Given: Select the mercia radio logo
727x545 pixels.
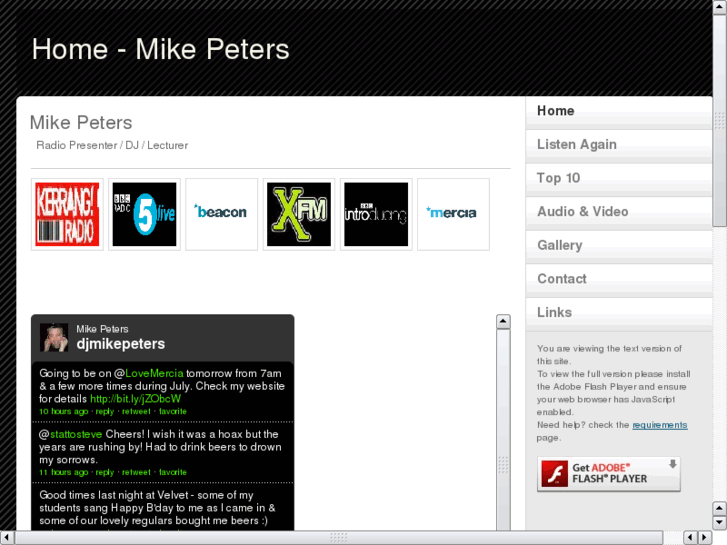Looking at the screenshot, I should (453, 214).
